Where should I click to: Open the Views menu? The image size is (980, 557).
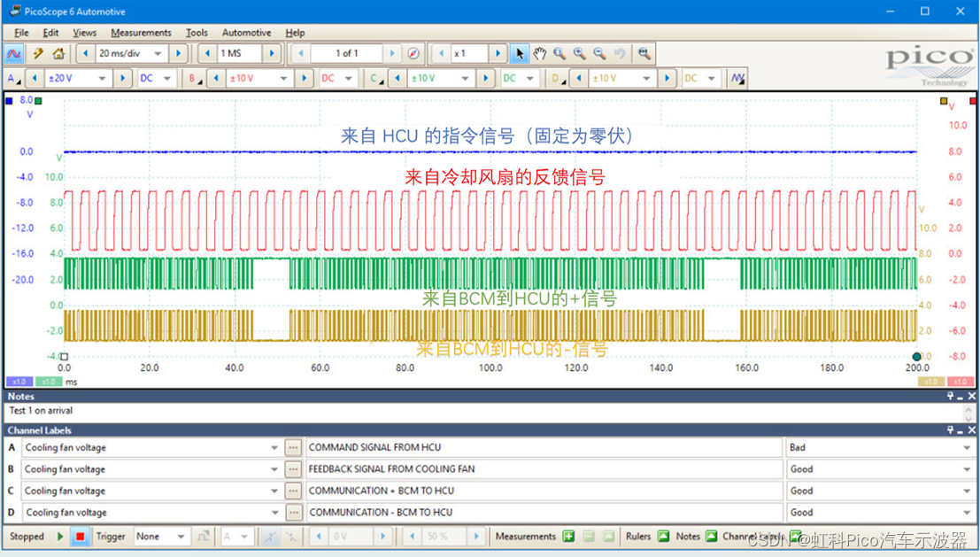tap(84, 33)
